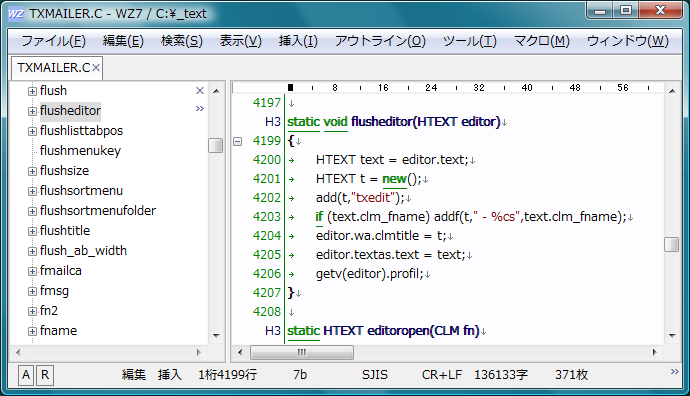
Task: Open the 挿入(I) menu
Action: coord(298,41)
